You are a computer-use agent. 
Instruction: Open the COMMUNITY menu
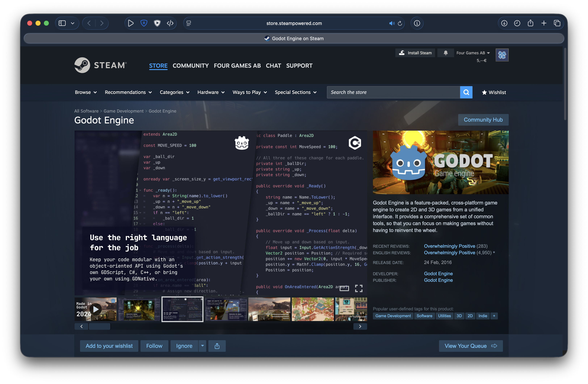pyautogui.click(x=191, y=66)
